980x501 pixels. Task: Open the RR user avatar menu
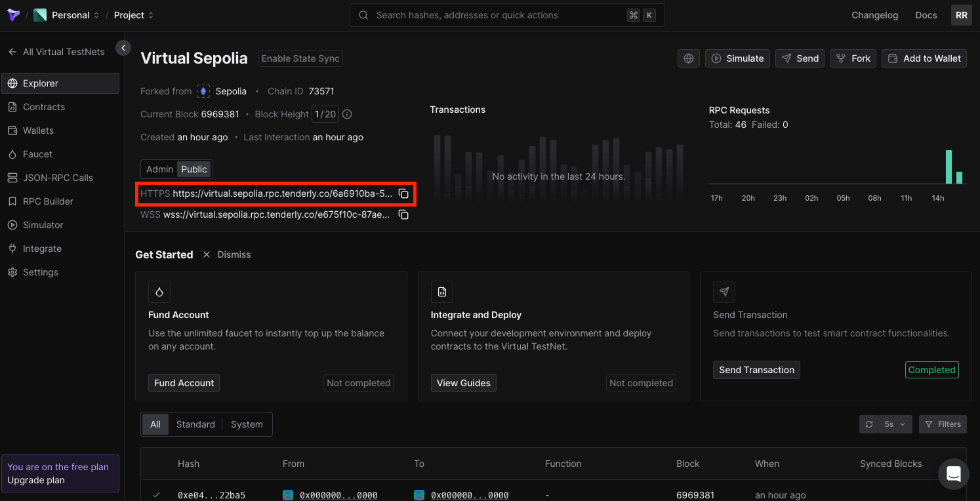[x=962, y=15]
